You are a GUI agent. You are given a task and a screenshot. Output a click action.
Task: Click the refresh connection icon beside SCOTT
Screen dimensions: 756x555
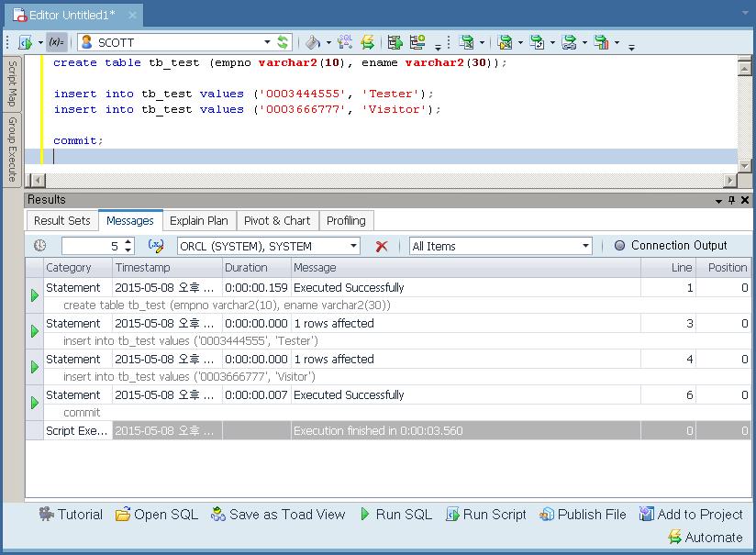pyautogui.click(x=283, y=42)
